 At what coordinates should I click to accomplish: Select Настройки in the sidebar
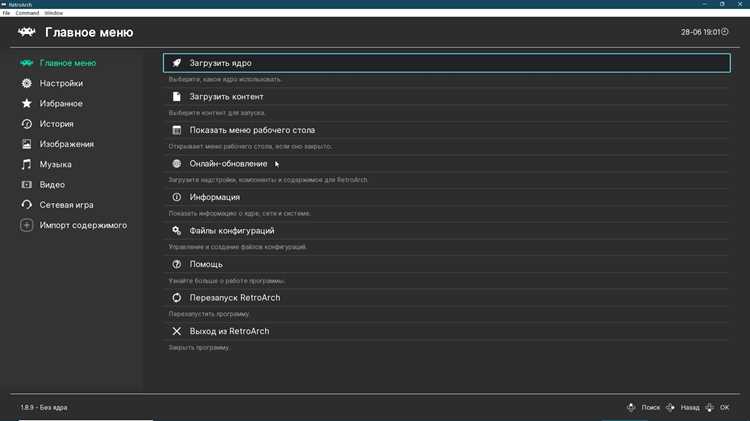pos(61,83)
